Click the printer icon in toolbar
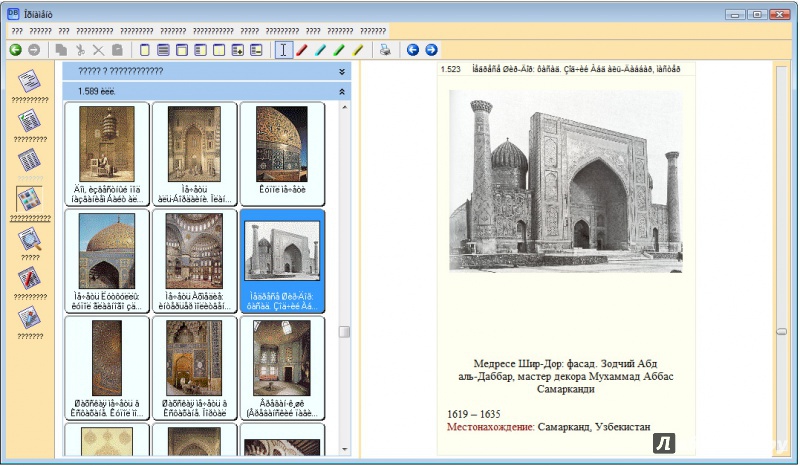The image size is (800, 466). tap(385, 49)
